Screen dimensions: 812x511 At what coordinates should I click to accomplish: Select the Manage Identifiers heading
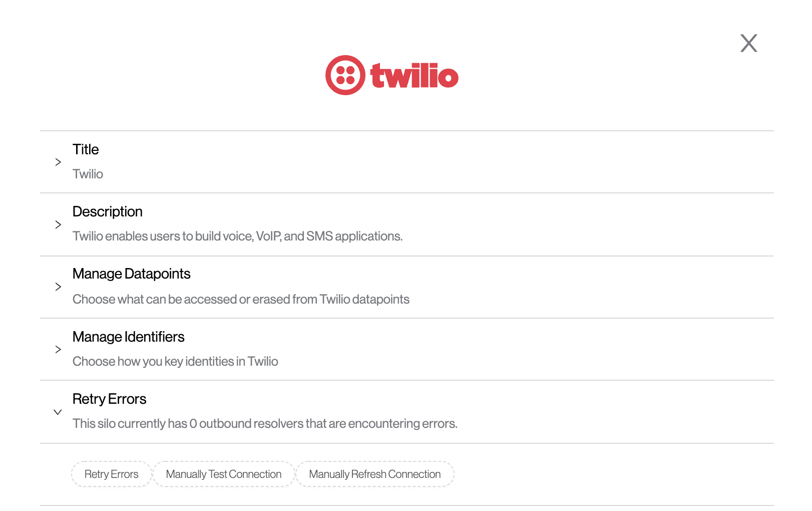coord(128,337)
